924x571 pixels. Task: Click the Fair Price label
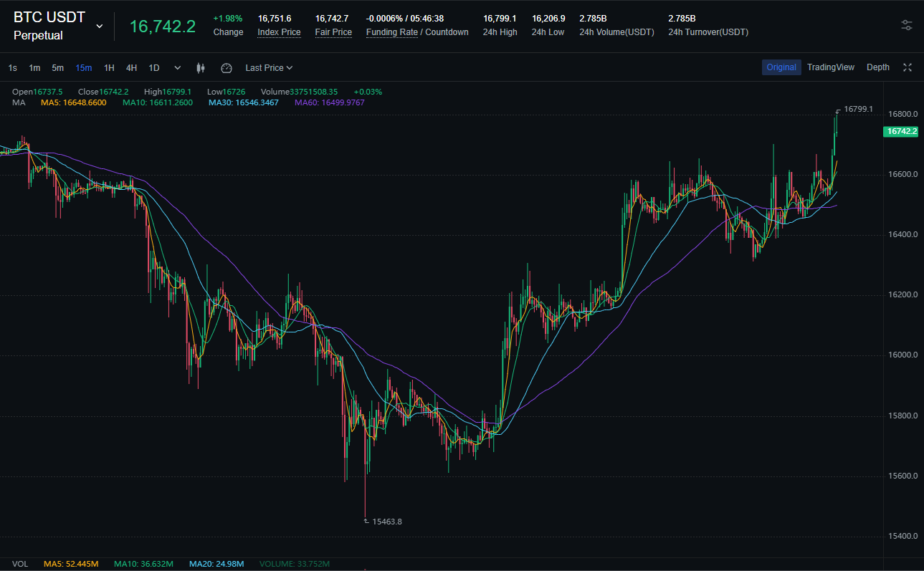[x=333, y=32]
